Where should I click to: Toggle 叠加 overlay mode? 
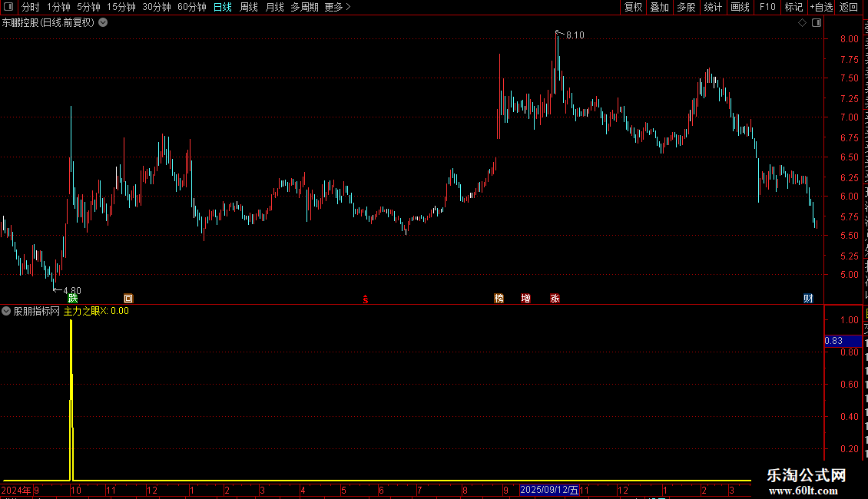tap(659, 7)
